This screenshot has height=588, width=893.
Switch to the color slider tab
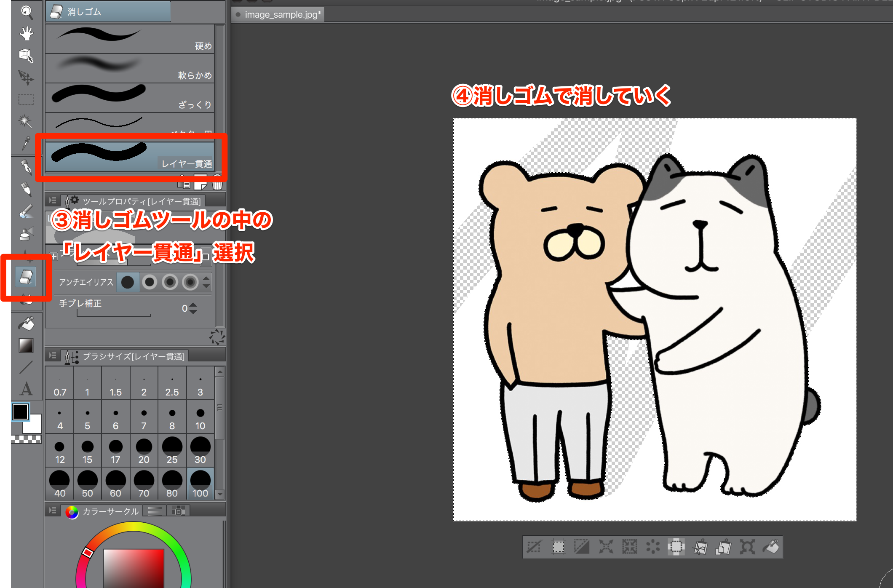tap(155, 511)
